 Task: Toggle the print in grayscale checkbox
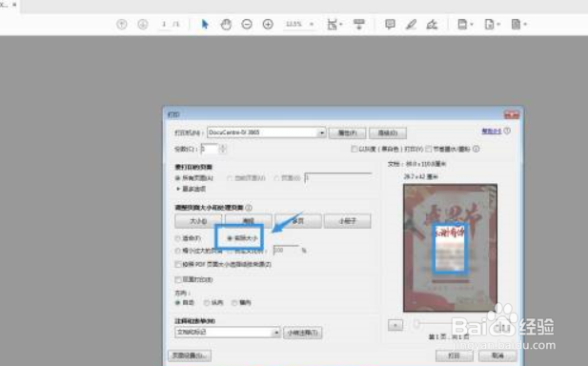pos(354,149)
